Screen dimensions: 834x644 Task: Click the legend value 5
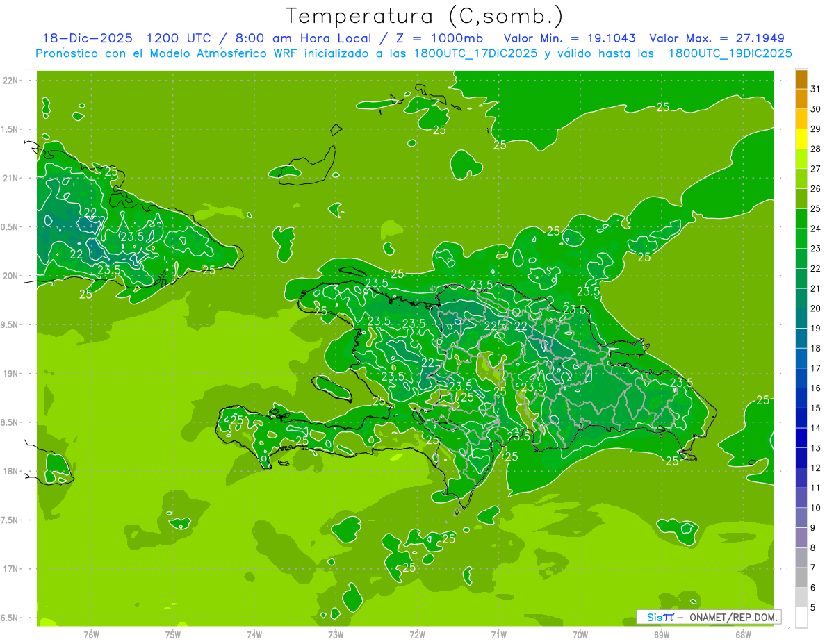click(813, 608)
